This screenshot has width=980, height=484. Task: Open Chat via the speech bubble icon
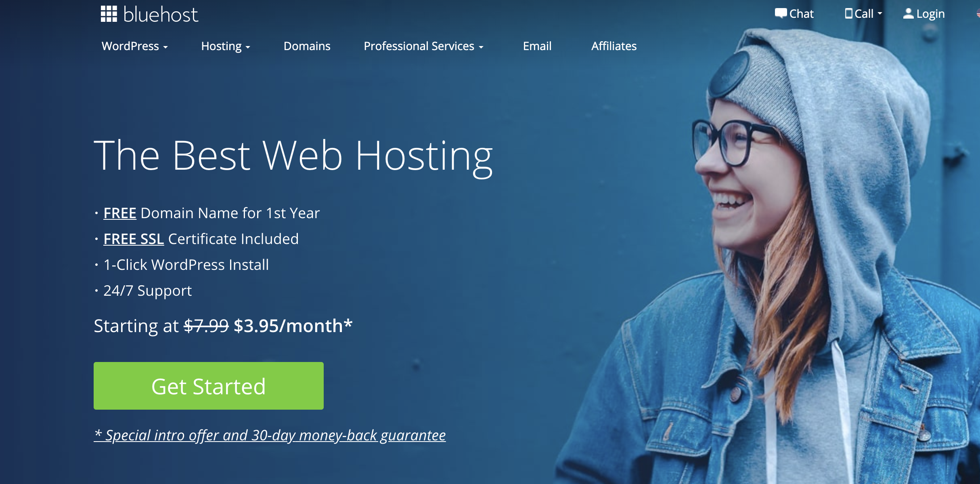pos(781,13)
